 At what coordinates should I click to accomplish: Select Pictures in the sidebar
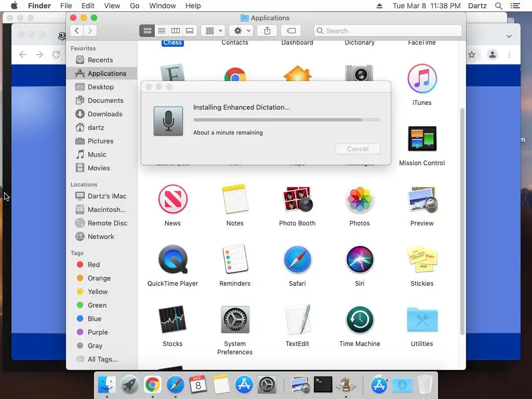(x=102, y=141)
